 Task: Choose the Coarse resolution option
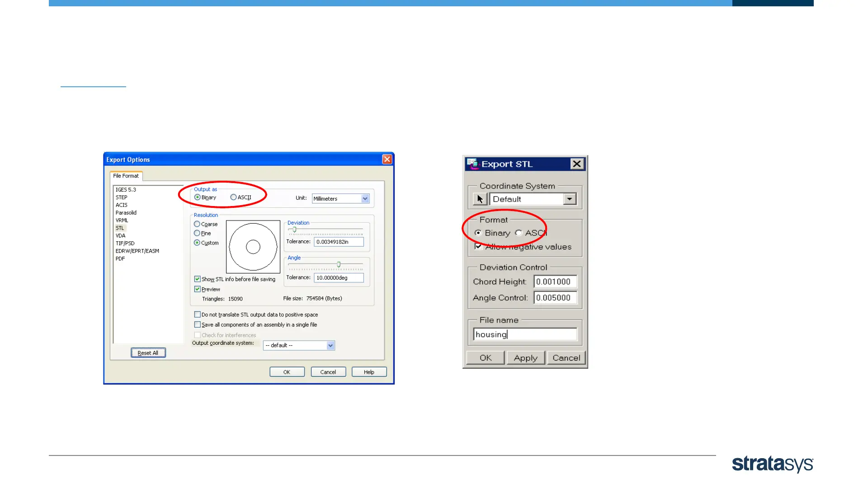click(x=197, y=224)
